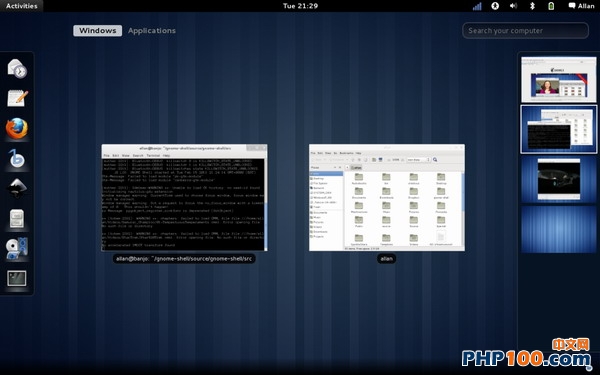Screen dimensions: 600x375
Task: Select the highlighted workspace with terminal and files
Action: point(559,129)
